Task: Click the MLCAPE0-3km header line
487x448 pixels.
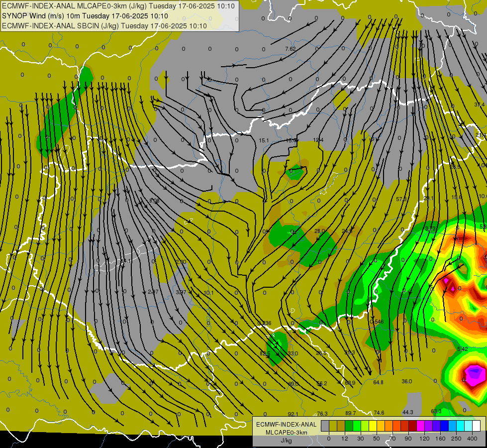Action: (x=118, y=6)
